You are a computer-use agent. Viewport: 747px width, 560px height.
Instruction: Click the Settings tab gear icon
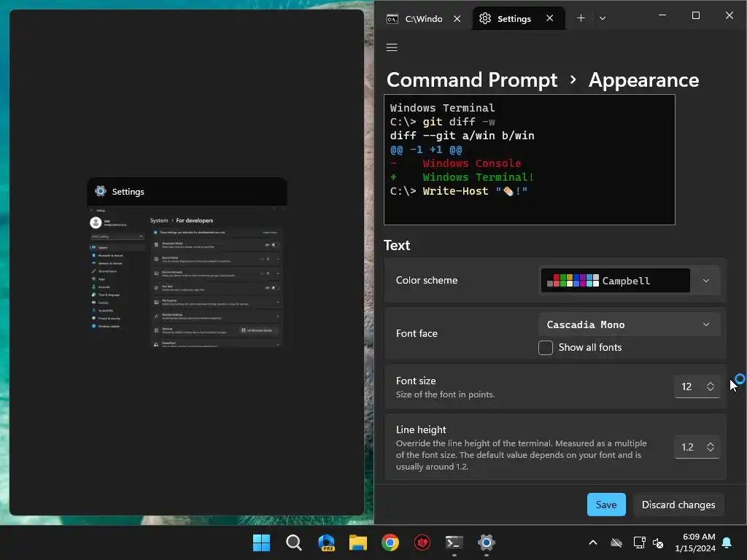485,18
